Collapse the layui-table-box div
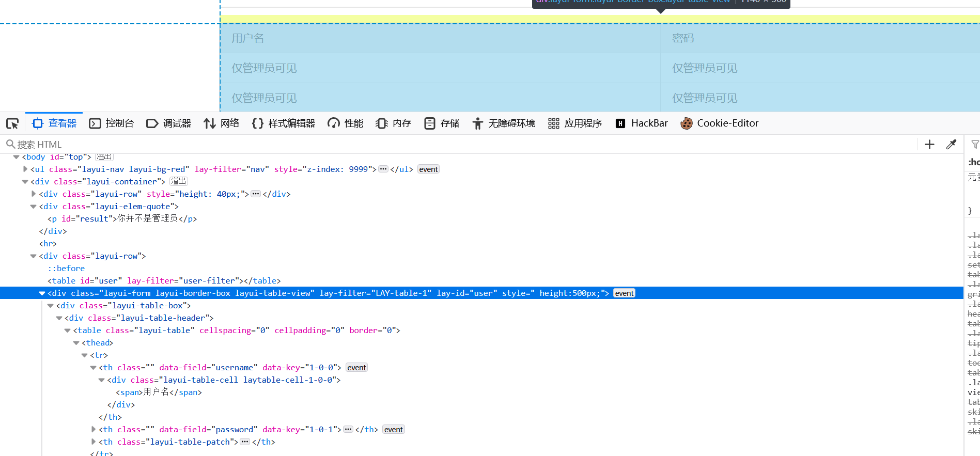 (51, 306)
